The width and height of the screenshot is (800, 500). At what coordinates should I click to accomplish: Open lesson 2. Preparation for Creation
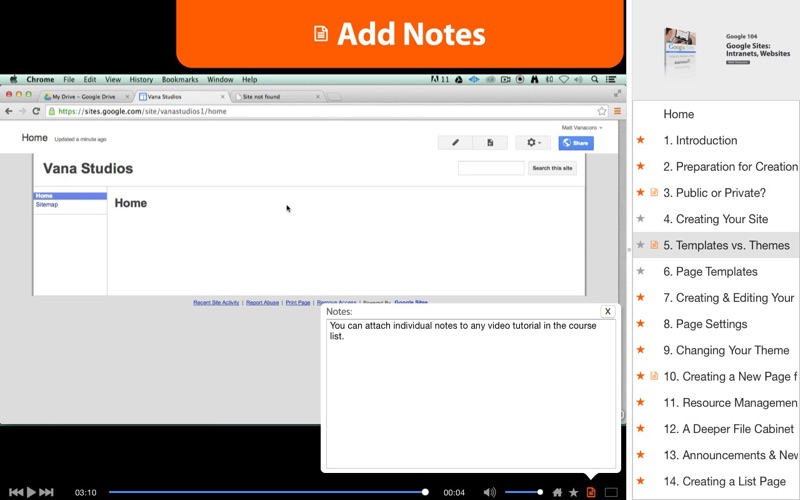point(731,166)
